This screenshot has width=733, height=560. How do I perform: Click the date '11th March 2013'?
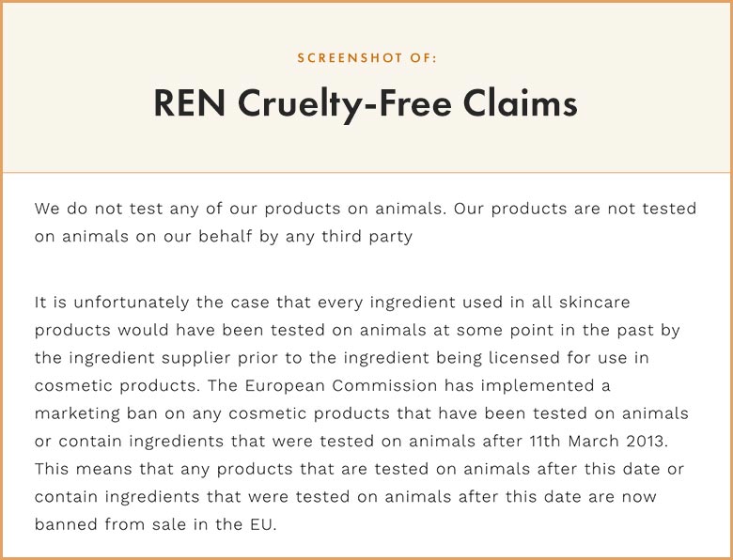597,441
